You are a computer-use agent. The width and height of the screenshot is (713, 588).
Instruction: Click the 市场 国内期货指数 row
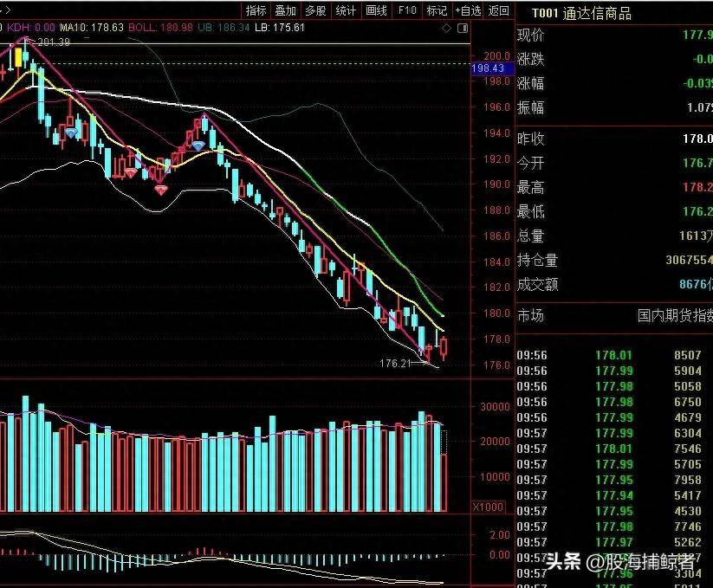tap(614, 315)
